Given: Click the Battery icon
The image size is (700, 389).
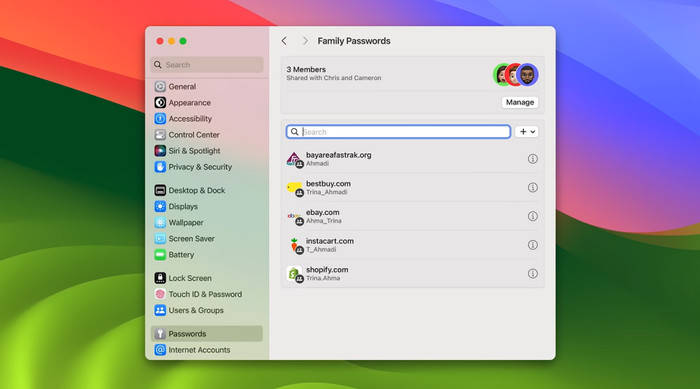Looking at the screenshot, I should pyautogui.click(x=160, y=255).
